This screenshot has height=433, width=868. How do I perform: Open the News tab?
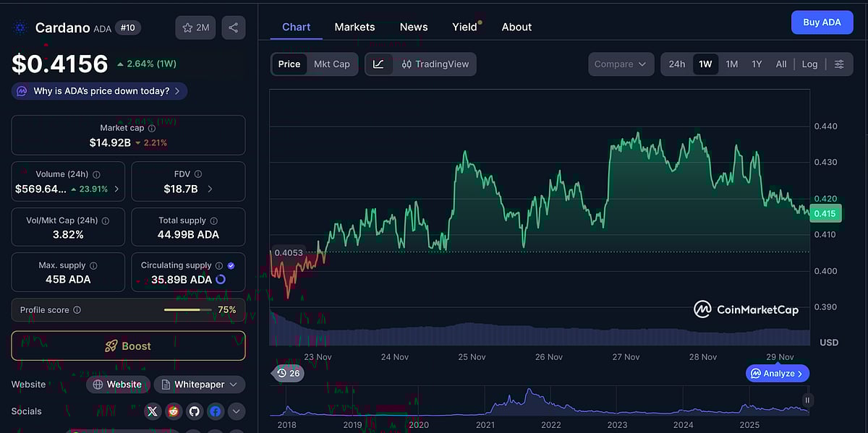(x=413, y=27)
